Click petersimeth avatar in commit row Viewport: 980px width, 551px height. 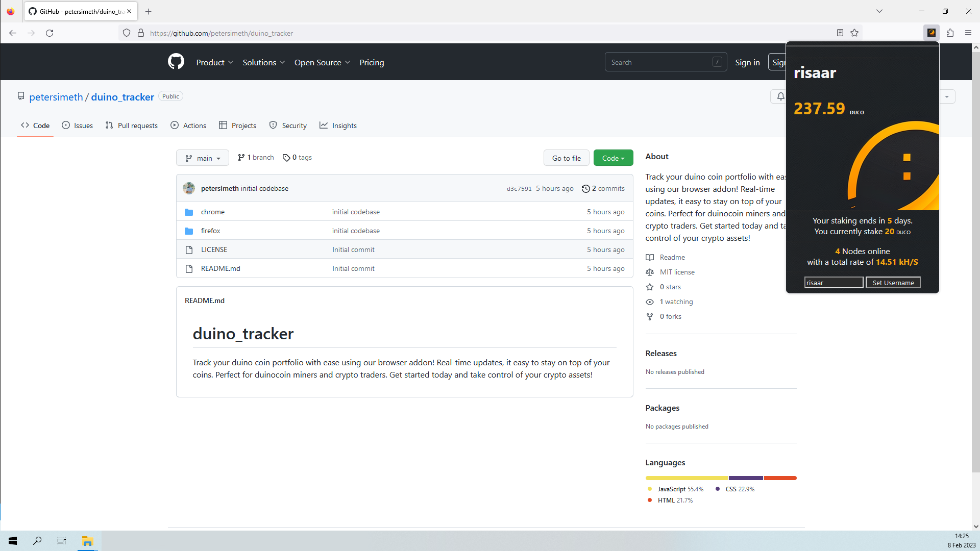tap(189, 188)
